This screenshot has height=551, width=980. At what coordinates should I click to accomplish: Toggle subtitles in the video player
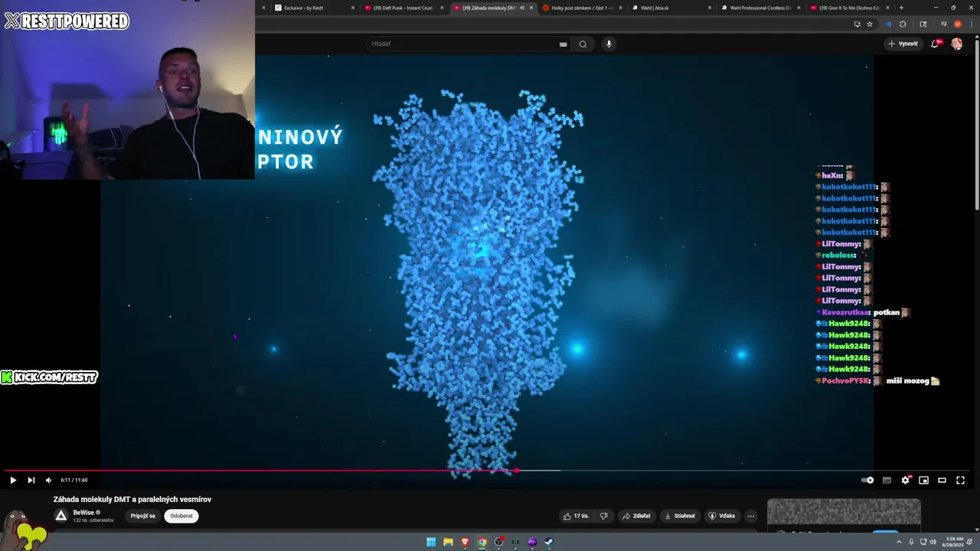(x=887, y=480)
